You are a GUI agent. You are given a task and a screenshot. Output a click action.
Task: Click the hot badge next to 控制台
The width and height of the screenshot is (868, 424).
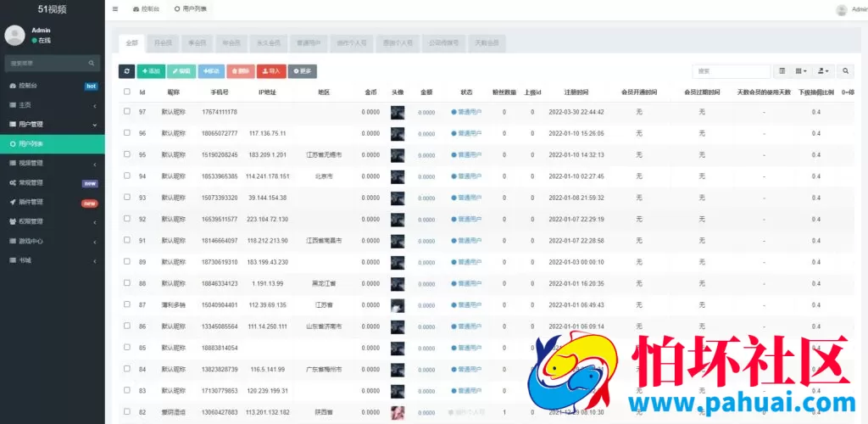pyautogui.click(x=92, y=86)
